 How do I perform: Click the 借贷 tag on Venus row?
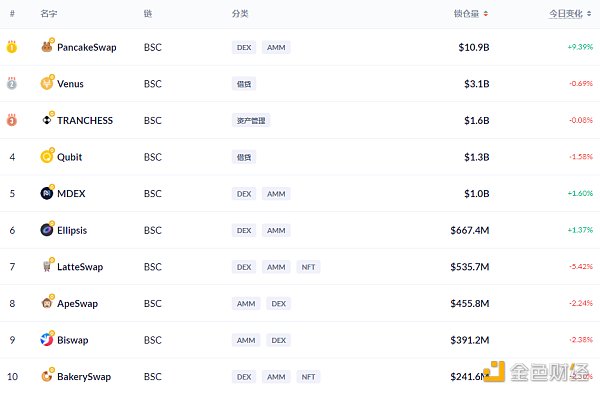pos(244,84)
